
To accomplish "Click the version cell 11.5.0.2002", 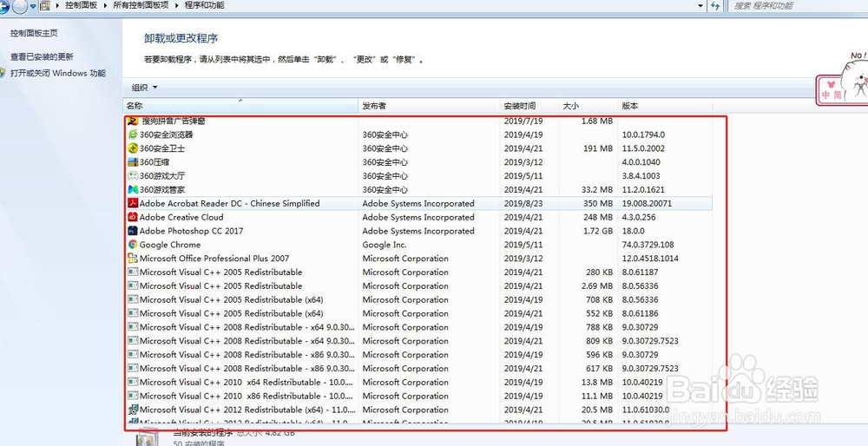I will point(643,148).
